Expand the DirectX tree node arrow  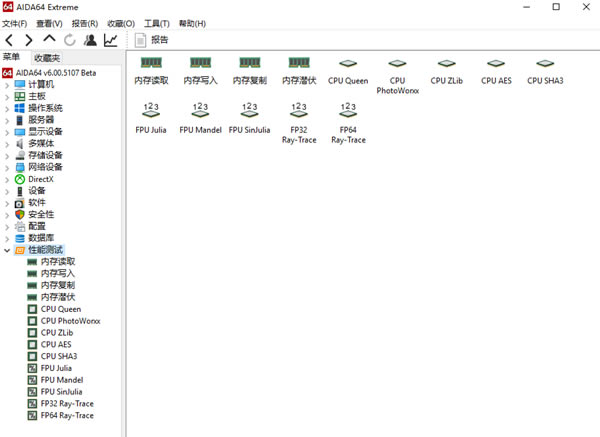7,179
